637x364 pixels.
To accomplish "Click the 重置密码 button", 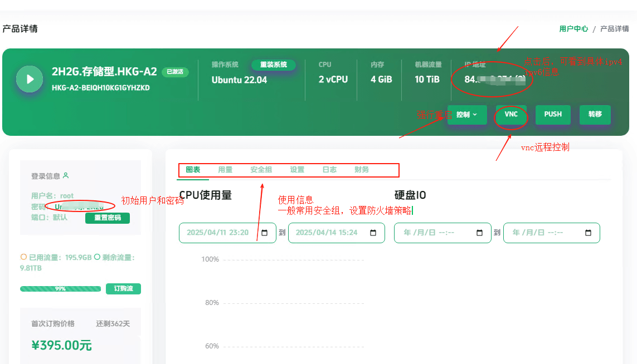I will click(108, 218).
